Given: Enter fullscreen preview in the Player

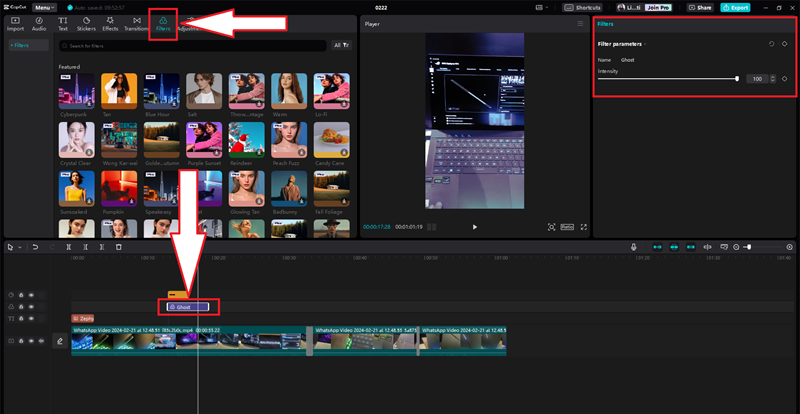Looking at the screenshot, I should [x=582, y=227].
